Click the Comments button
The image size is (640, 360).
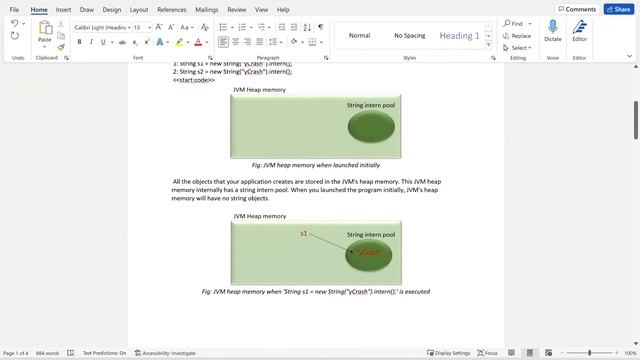tap(577, 9)
